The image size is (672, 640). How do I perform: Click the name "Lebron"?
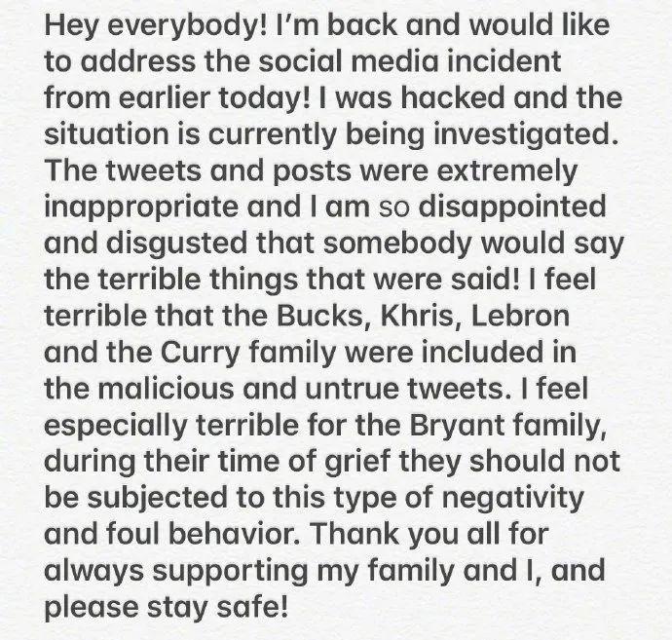point(576,314)
